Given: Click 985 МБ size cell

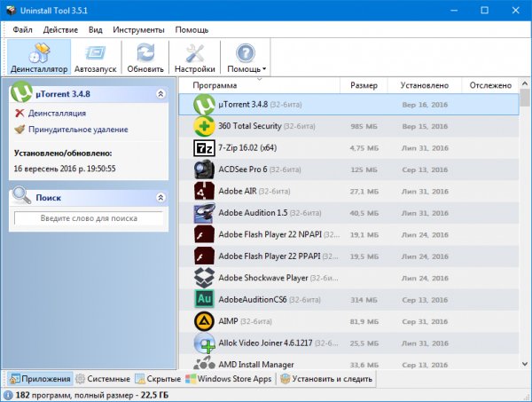Looking at the screenshot, I should point(364,126).
